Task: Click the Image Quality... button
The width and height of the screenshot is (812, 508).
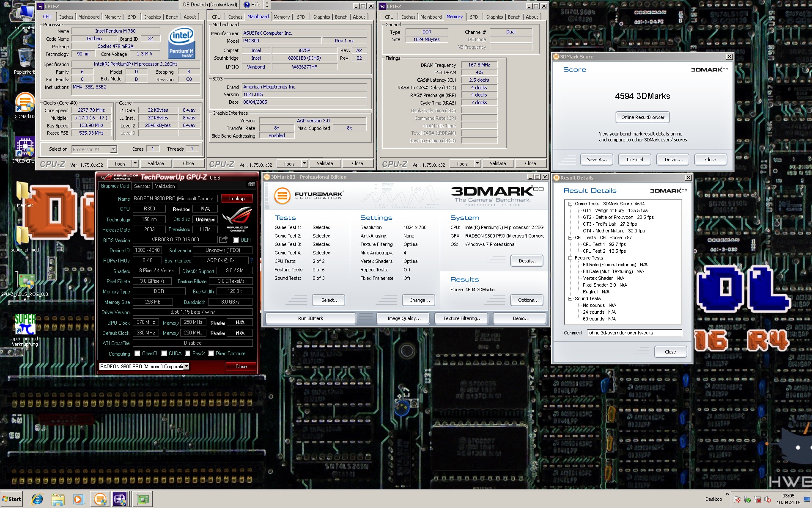Action: tap(403, 318)
